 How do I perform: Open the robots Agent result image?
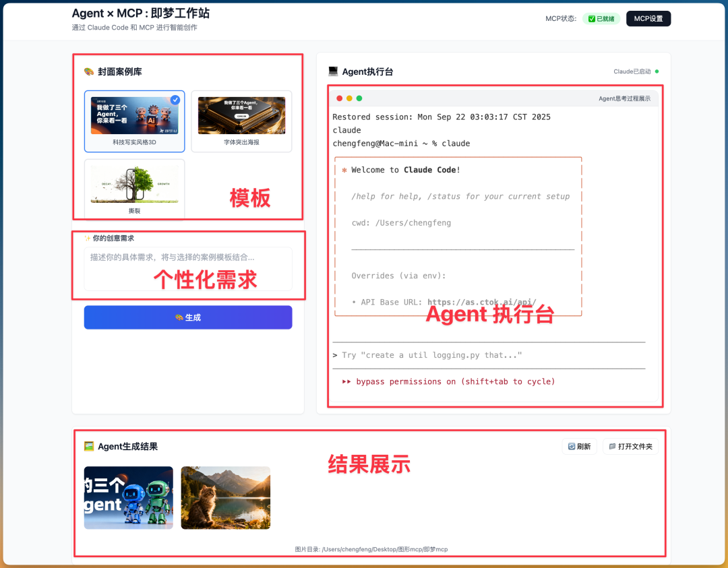[129, 497]
